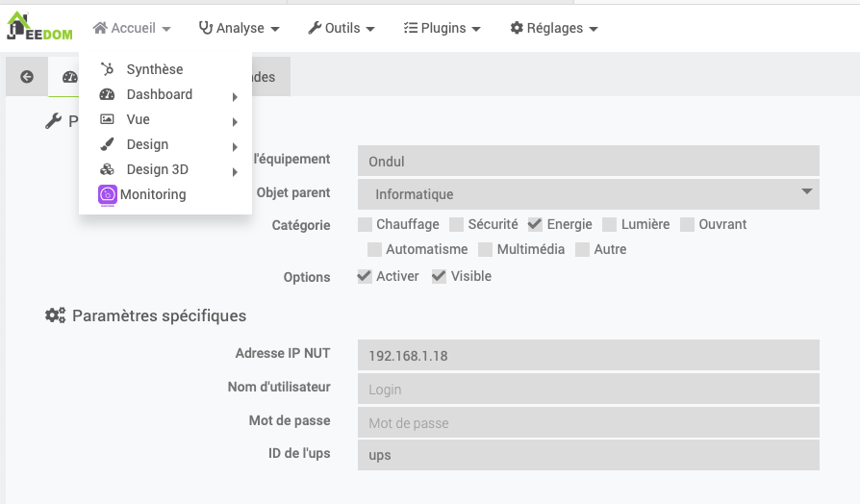The width and height of the screenshot is (860, 504).
Task: Click the Adresse IP NUT field
Action: pos(588,356)
